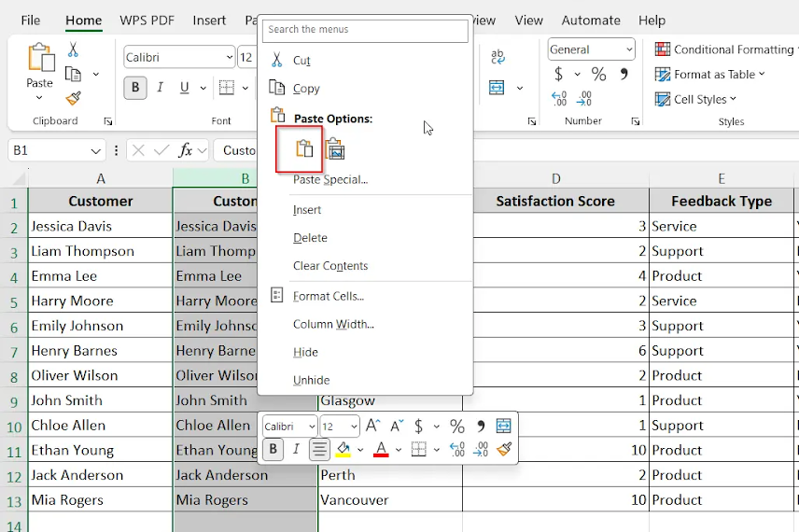Open the mini toolbar font size 12 dropdown

click(354, 427)
